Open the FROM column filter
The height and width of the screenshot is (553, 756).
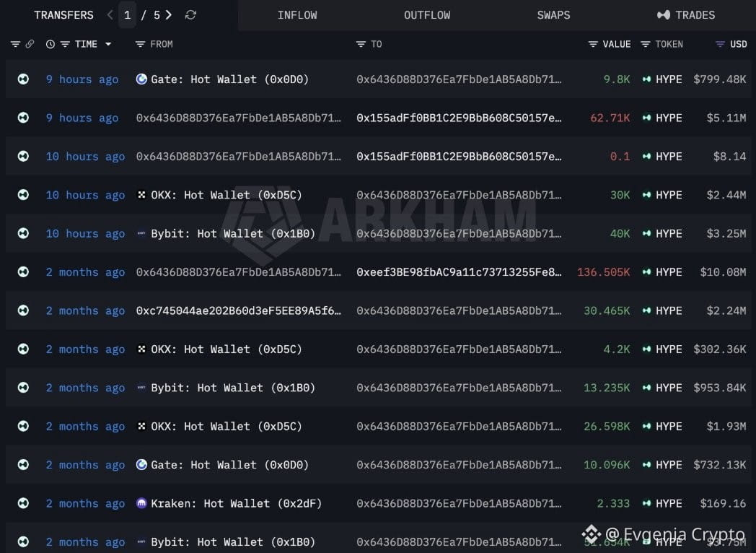tap(140, 44)
